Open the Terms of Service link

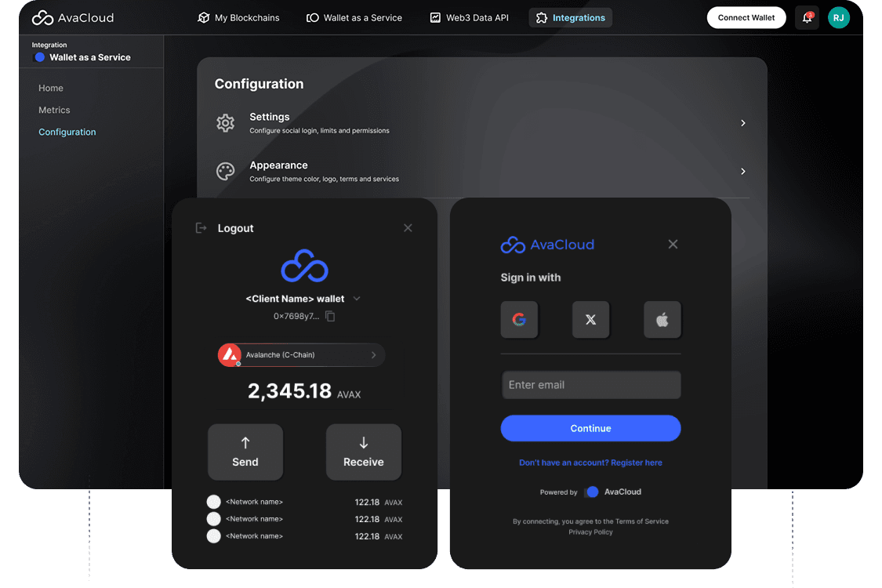(642, 521)
